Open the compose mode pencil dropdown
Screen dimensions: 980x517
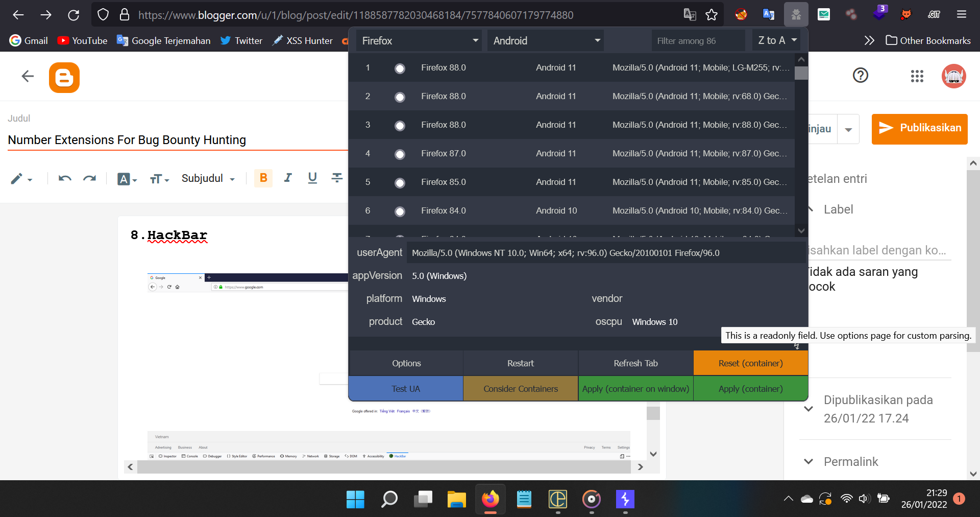(21, 179)
